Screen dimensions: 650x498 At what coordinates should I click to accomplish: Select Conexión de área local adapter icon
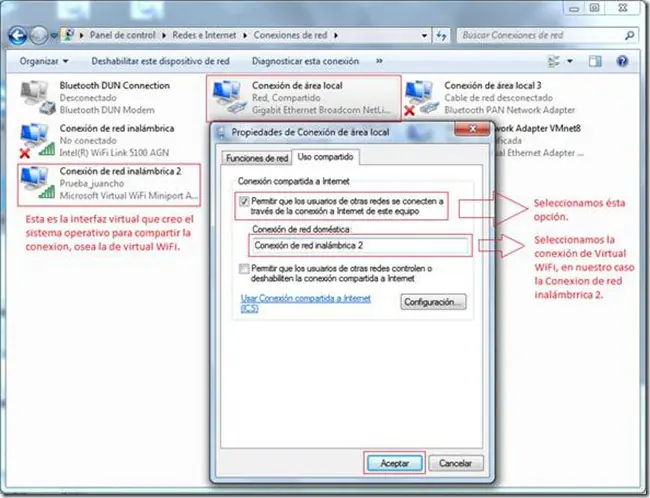click(228, 97)
